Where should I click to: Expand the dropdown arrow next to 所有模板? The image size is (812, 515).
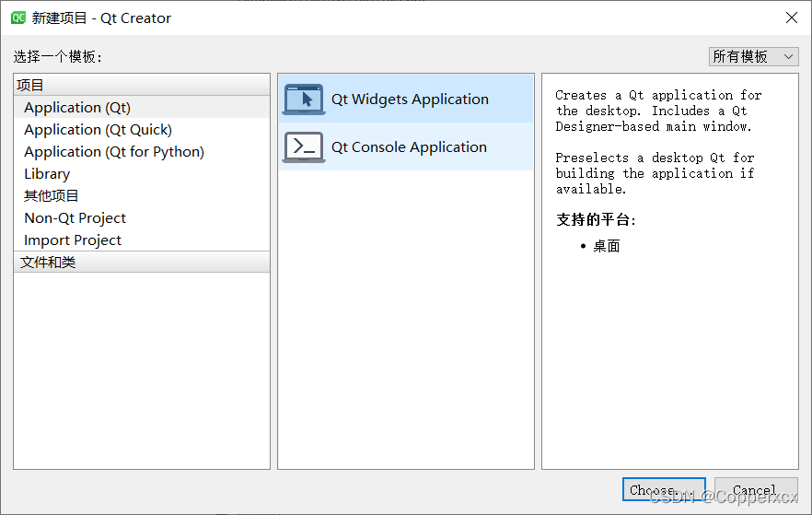(x=788, y=56)
